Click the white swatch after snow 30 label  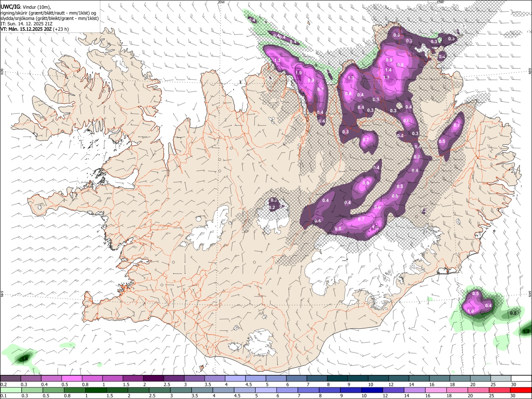521,379
